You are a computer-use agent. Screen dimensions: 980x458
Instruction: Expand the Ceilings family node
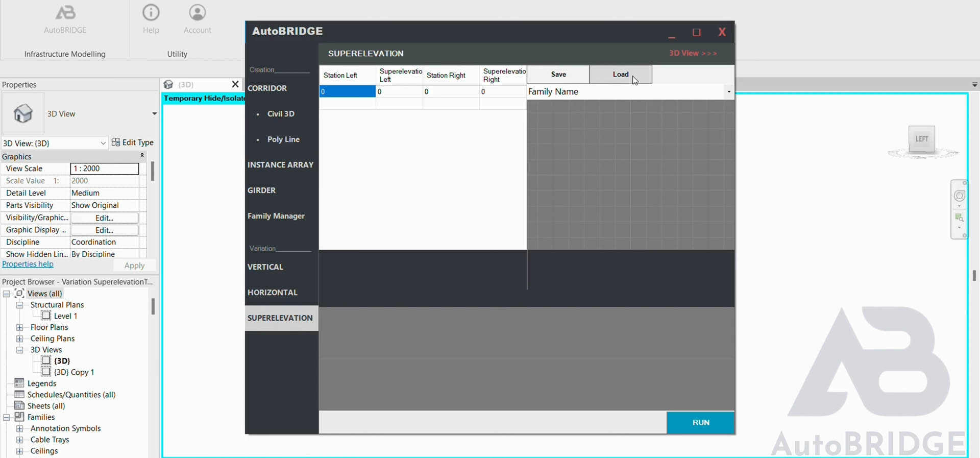pyautogui.click(x=20, y=451)
